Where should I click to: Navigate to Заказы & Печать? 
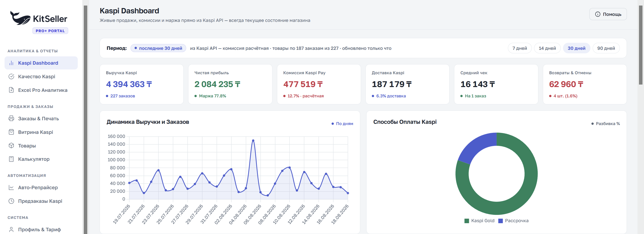tap(41, 118)
